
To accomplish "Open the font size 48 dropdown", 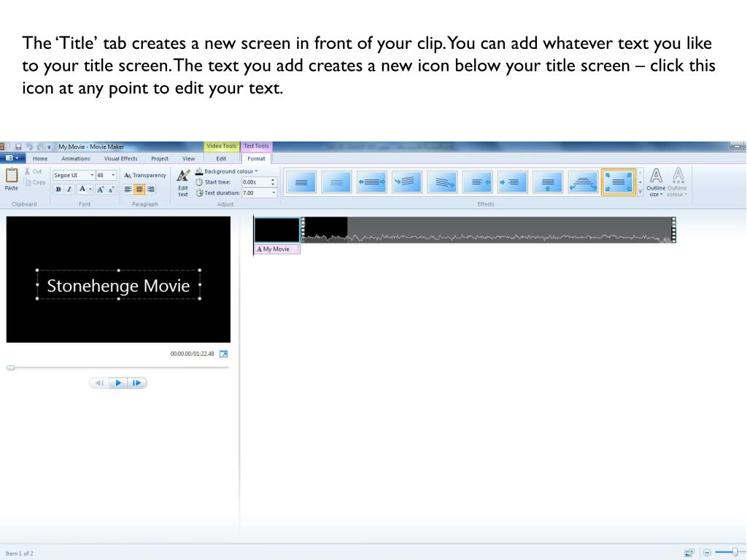I will point(113,175).
